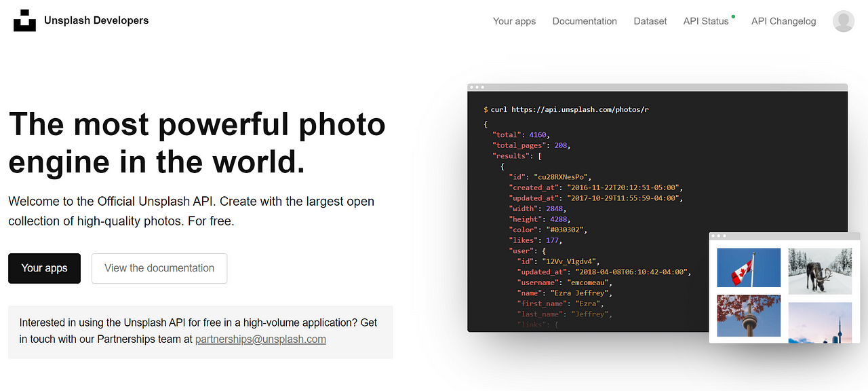
Task: Click the Unsplash Developers title
Action: tap(96, 20)
